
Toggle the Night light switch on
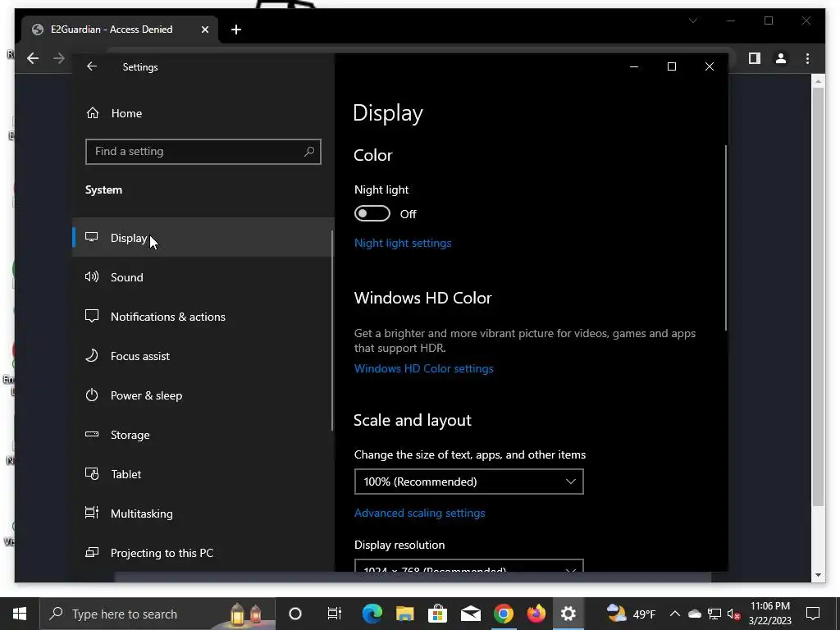[x=372, y=214]
